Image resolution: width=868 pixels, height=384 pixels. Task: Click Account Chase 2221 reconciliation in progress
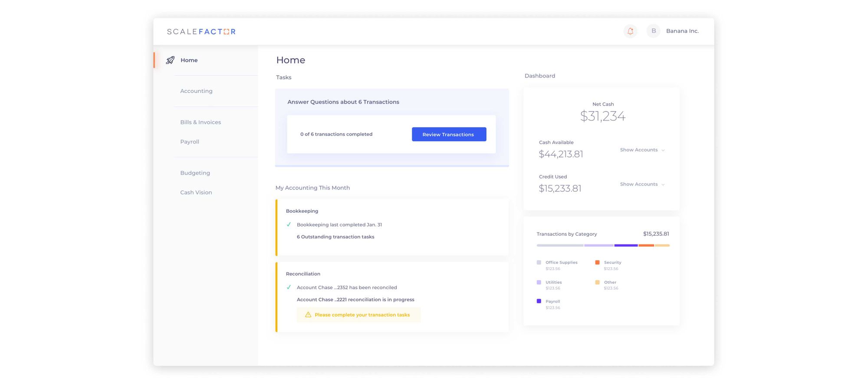click(355, 300)
